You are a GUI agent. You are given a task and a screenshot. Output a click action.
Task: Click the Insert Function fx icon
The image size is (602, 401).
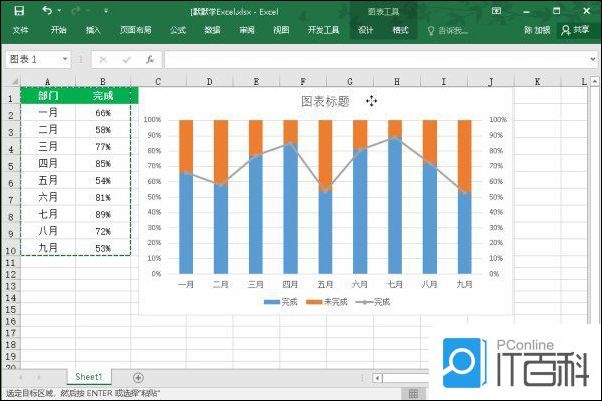[149, 60]
